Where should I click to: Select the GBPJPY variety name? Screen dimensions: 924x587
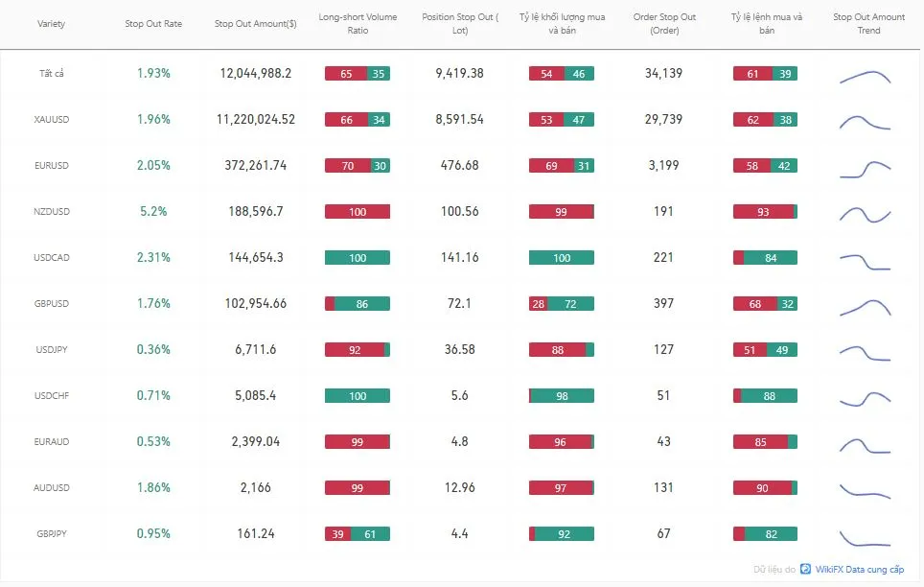tap(51, 533)
